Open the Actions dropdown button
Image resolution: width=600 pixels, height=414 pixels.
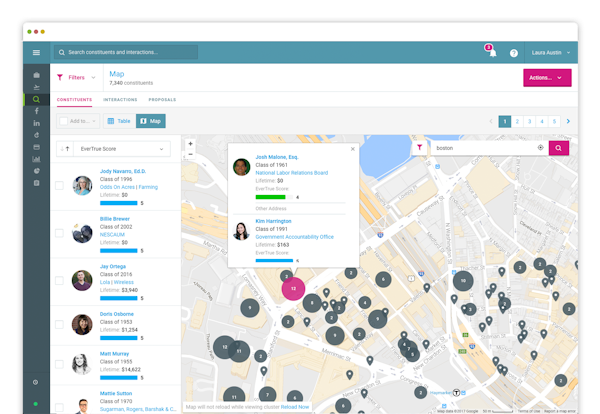coord(547,78)
